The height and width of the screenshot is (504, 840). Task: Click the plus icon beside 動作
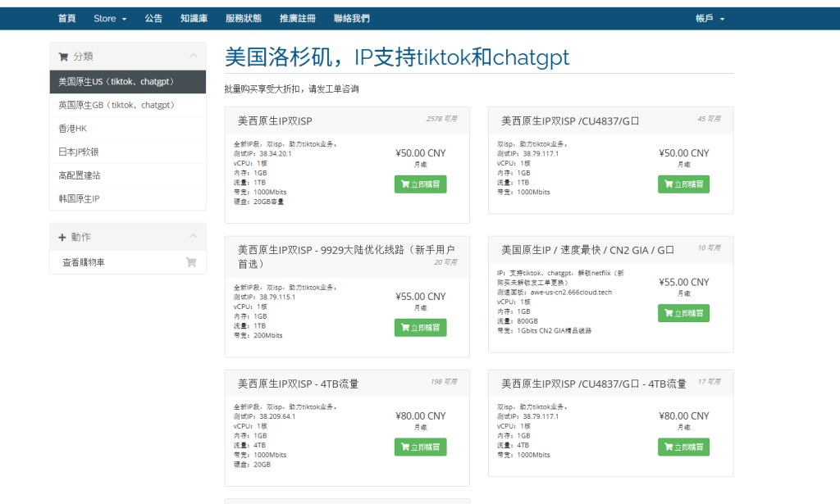point(62,237)
